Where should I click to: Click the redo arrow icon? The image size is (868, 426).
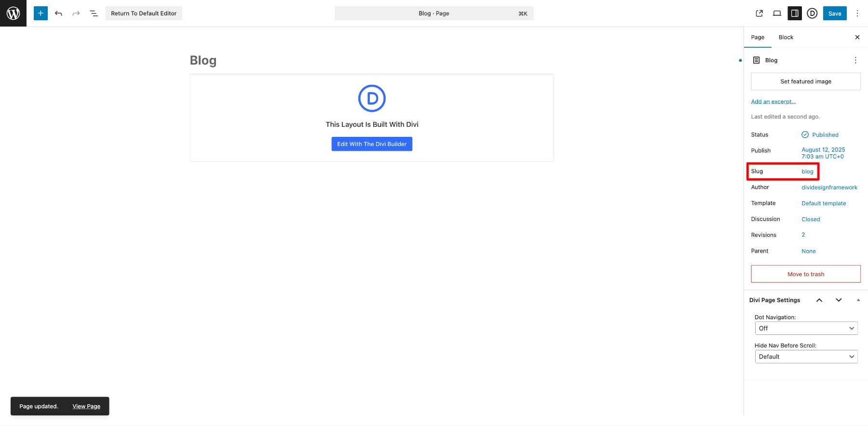76,13
